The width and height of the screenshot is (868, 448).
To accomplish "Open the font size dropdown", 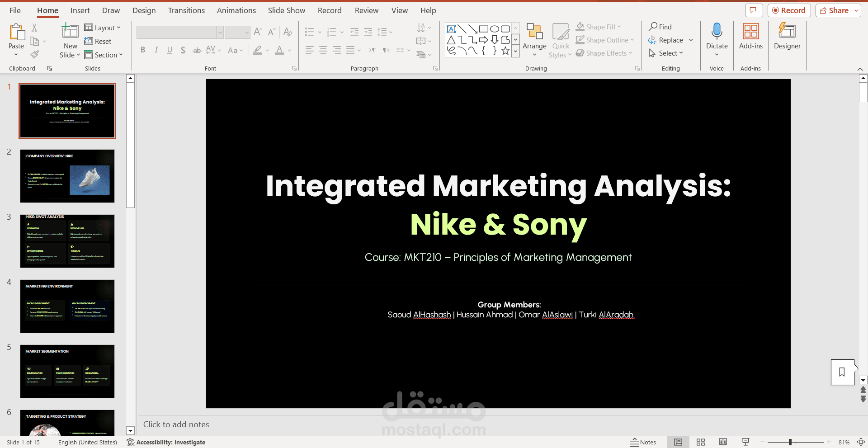I will 246,32.
